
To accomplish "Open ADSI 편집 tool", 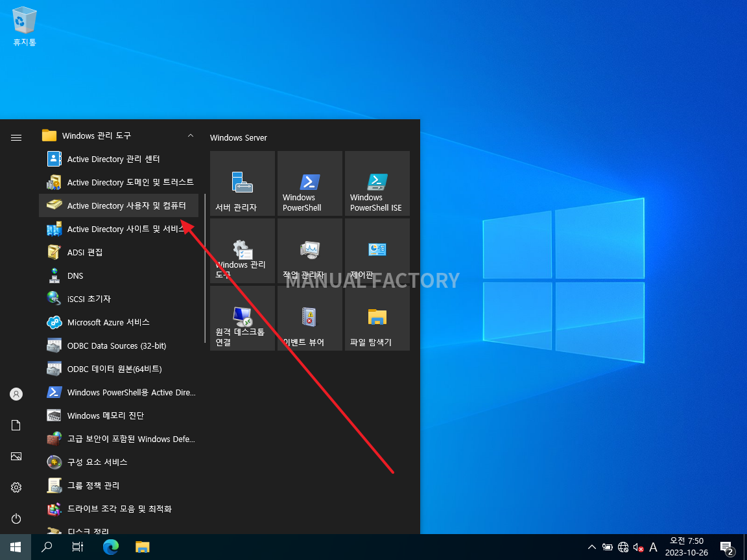I will (119, 252).
